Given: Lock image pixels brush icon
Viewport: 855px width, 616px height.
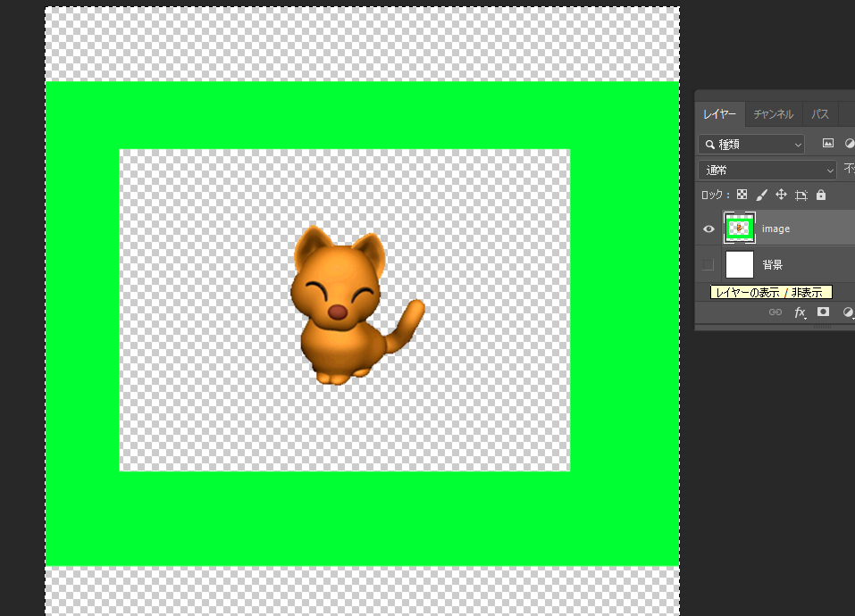Looking at the screenshot, I should pos(762,195).
